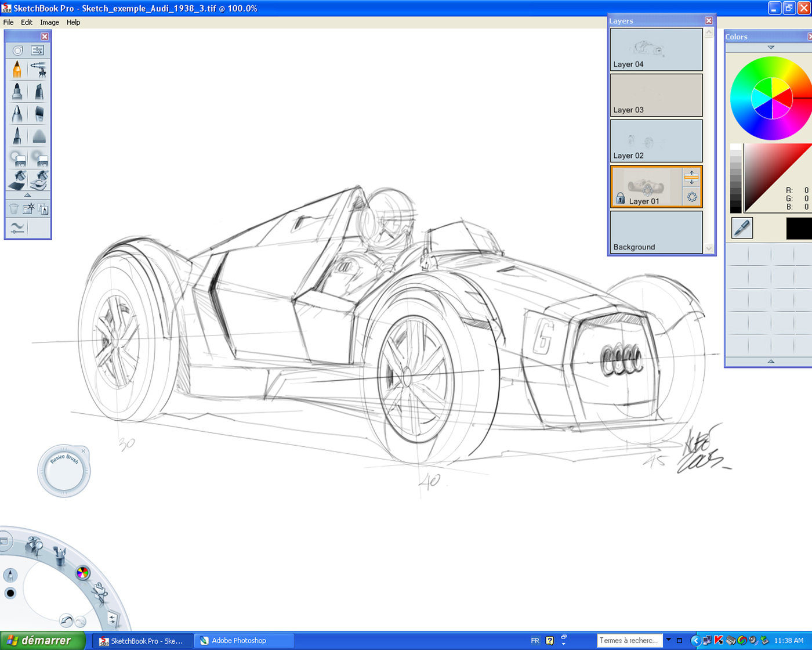Click the delete custom brush trash icon

click(14, 208)
